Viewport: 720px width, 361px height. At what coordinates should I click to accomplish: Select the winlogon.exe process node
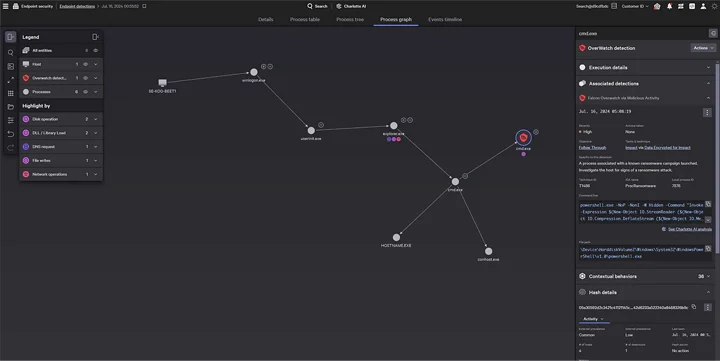(253, 72)
